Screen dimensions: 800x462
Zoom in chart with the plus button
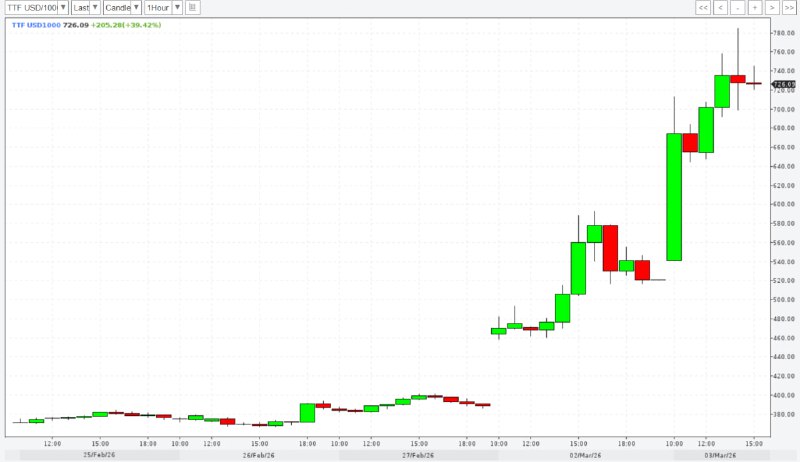[x=754, y=8]
